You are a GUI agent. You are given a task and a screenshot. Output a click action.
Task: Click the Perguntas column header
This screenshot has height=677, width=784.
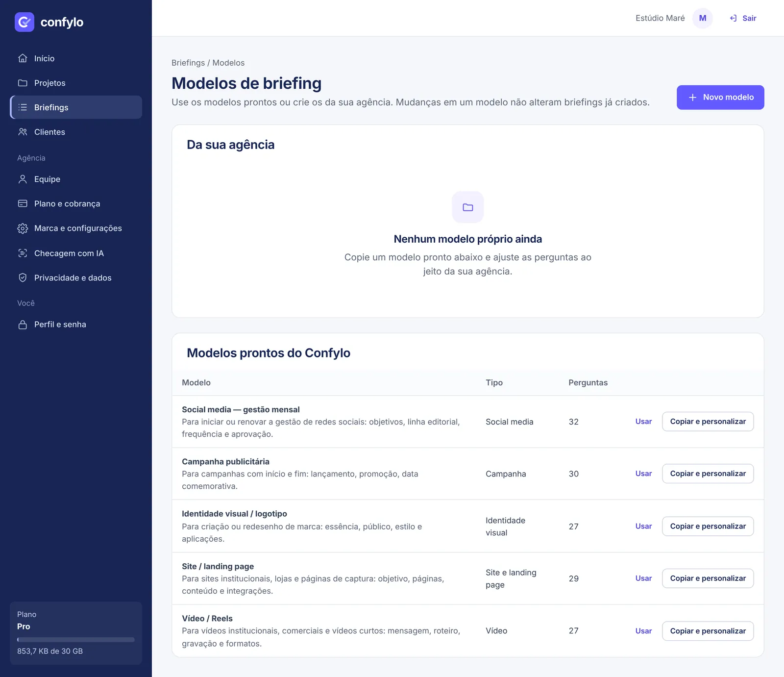pyautogui.click(x=588, y=382)
